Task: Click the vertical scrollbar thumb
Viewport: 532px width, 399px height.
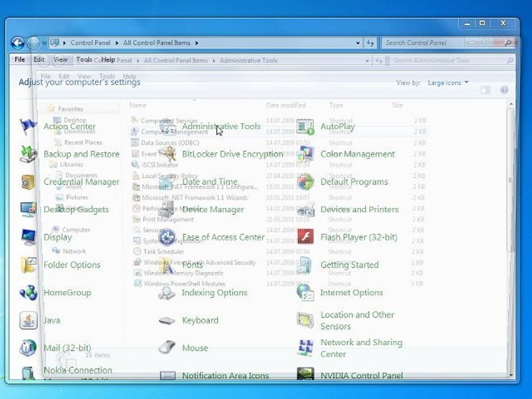Action: click(x=511, y=180)
